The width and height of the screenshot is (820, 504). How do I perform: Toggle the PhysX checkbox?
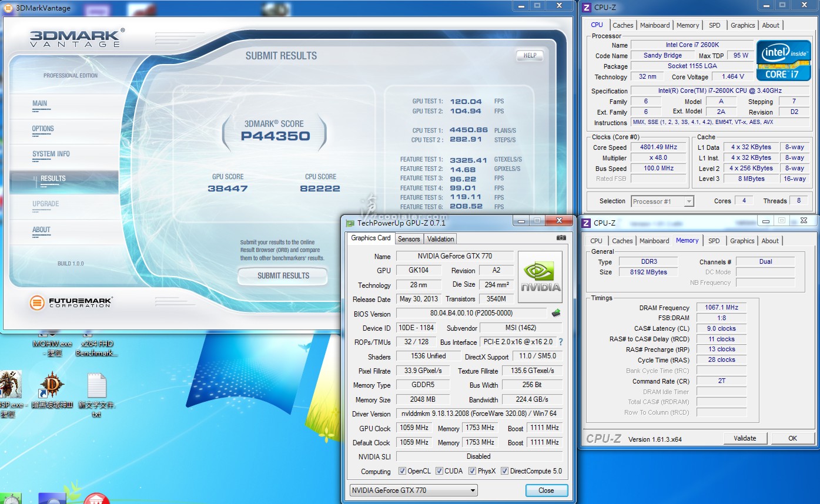click(x=472, y=471)
